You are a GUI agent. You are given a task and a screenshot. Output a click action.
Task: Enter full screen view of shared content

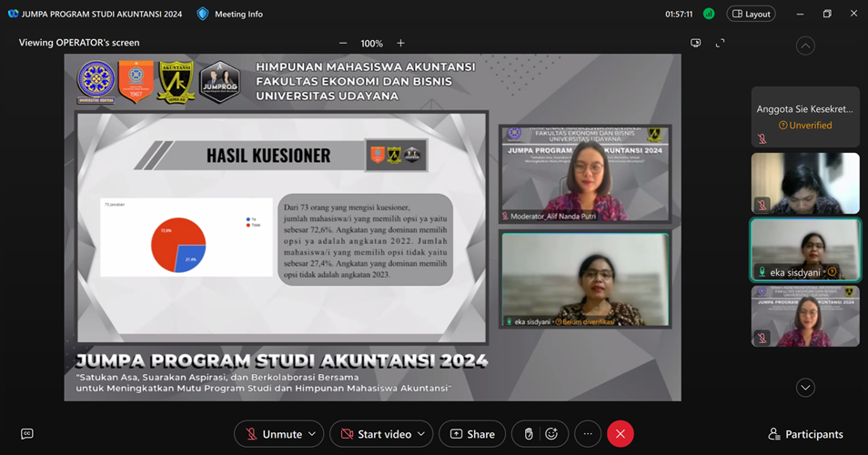click(721, 43)
